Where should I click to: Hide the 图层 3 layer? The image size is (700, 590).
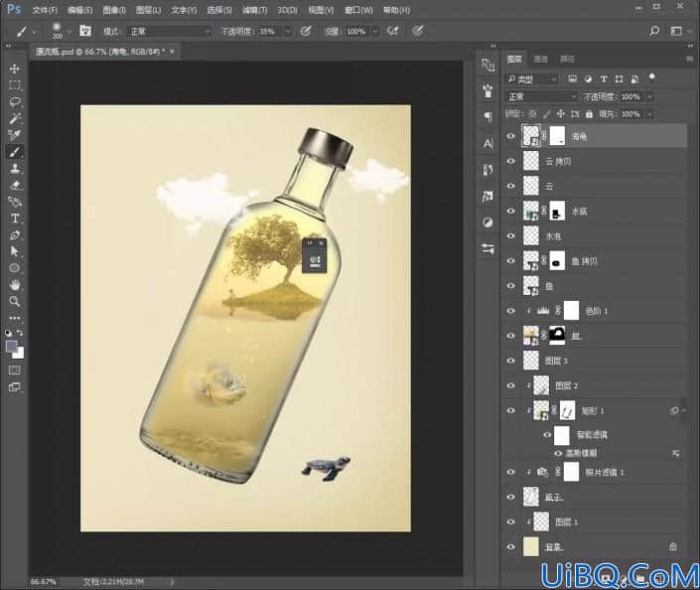pos(510,361)
